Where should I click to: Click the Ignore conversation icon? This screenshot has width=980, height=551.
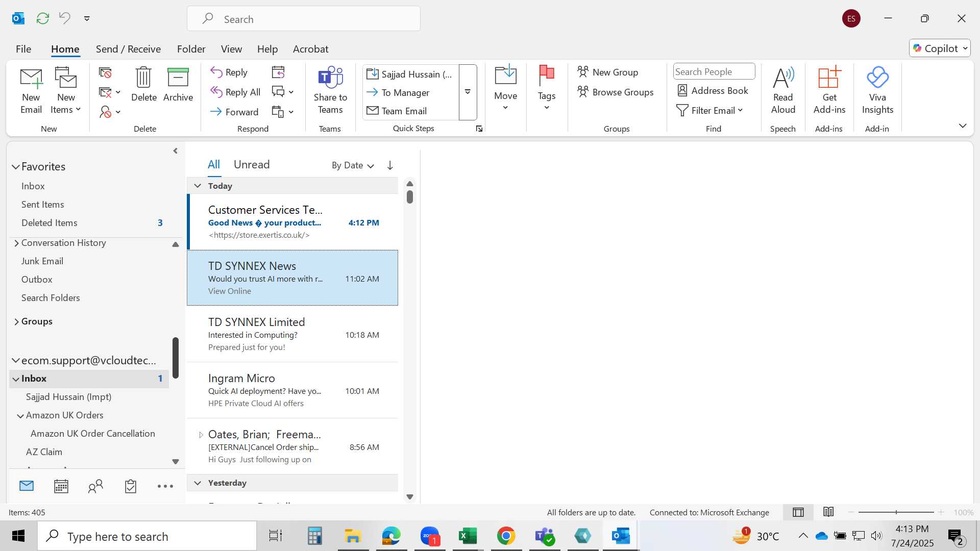click(x=105, y=72)
